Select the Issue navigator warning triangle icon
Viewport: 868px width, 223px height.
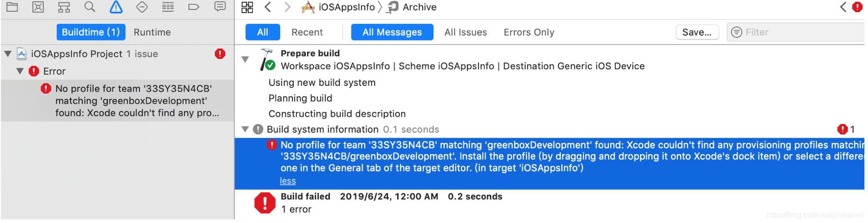(116, 7)
